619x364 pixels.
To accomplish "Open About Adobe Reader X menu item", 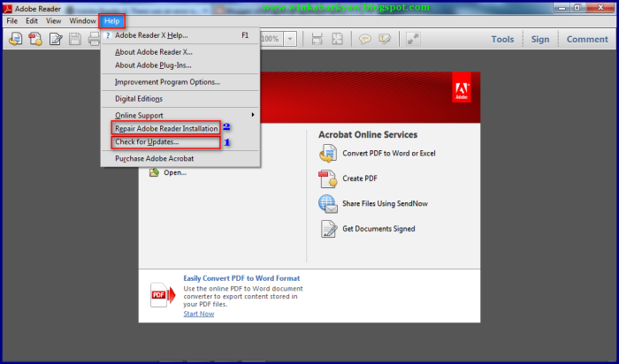I will click(x=153, y=52).
